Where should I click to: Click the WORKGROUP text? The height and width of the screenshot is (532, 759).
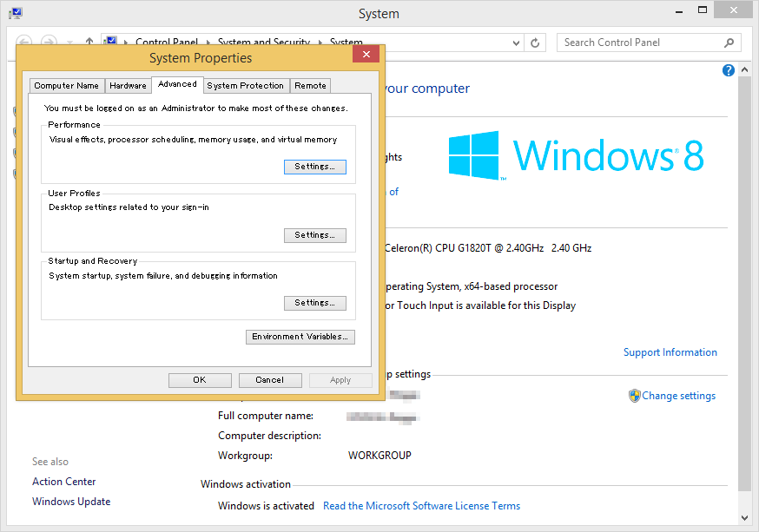coord(379,456)
